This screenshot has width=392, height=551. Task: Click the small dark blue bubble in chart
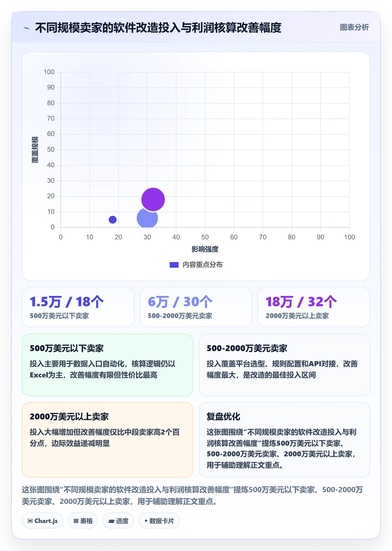coord(113,220)
